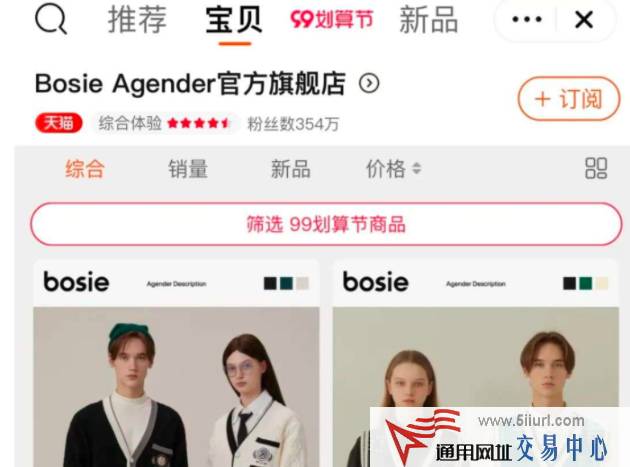
Task: Open search with magnifier icon
Action: 51,19
